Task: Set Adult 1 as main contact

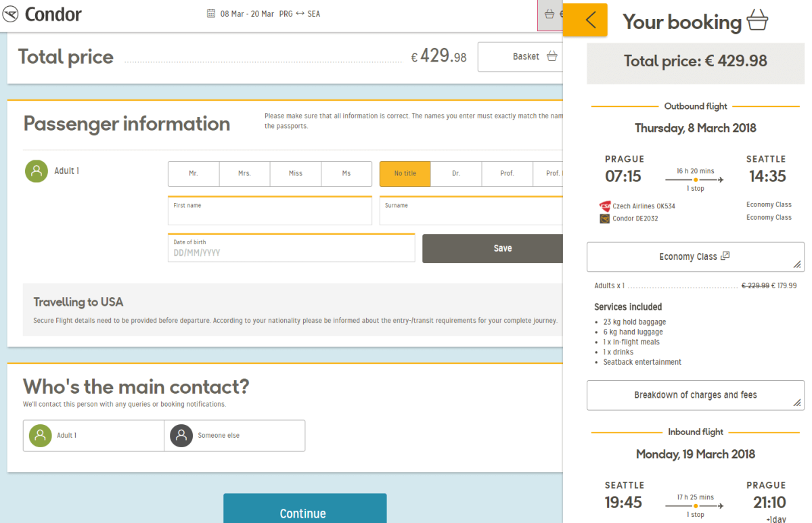Action: pos(93,436)
